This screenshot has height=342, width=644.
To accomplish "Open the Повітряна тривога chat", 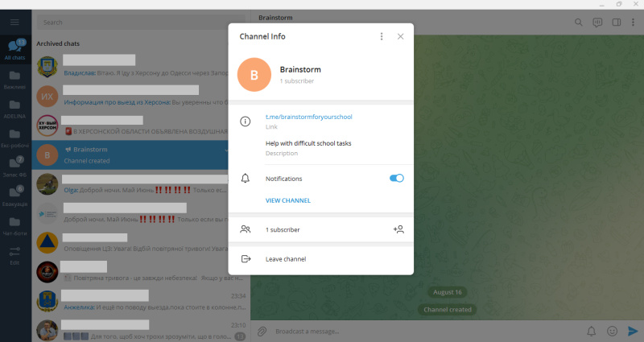I will (139, 272).
